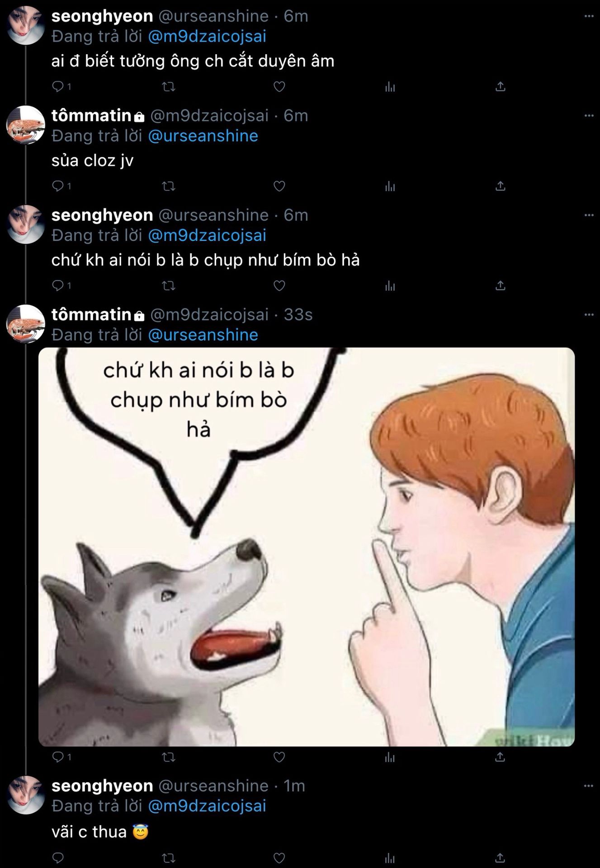This screenshot has height=868, width=600.
Task: Share the "ai đ biết tưởng" tweet
Action: [500, 86]
